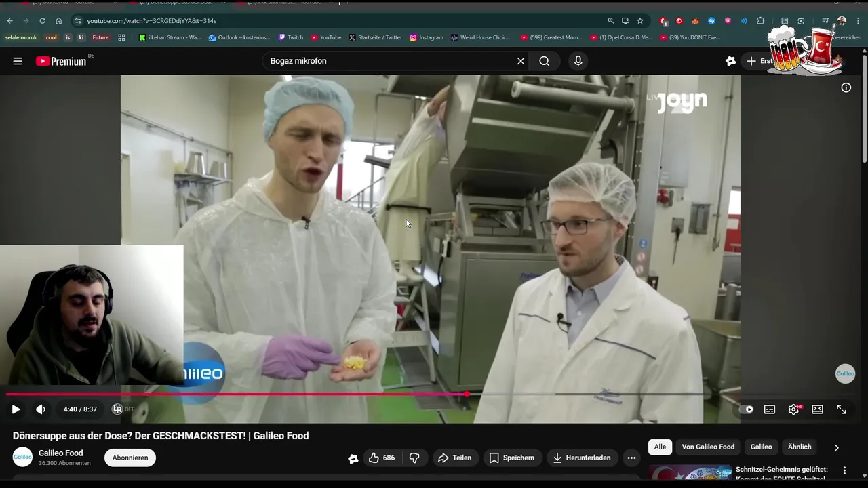
Task: Click the Teilen share button
Action: 454,457
